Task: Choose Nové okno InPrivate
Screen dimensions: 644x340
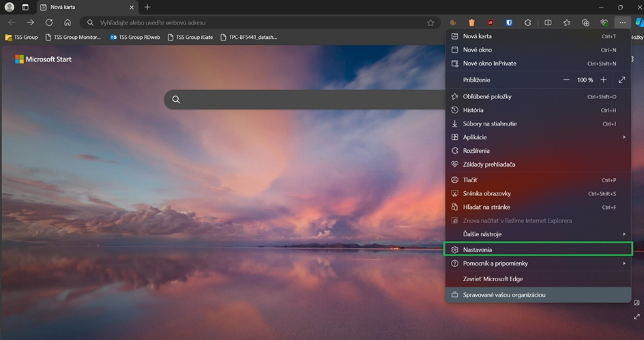Action: 489,63
